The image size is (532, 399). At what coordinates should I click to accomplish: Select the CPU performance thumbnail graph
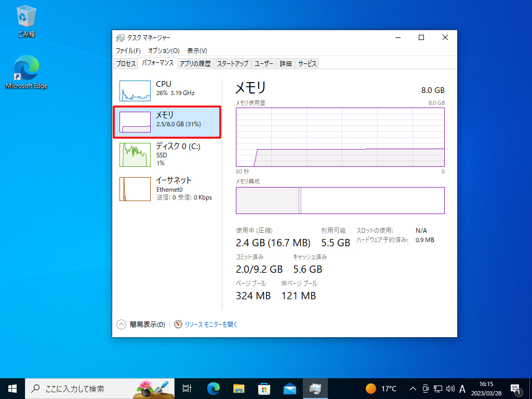[x=135, y=90]
